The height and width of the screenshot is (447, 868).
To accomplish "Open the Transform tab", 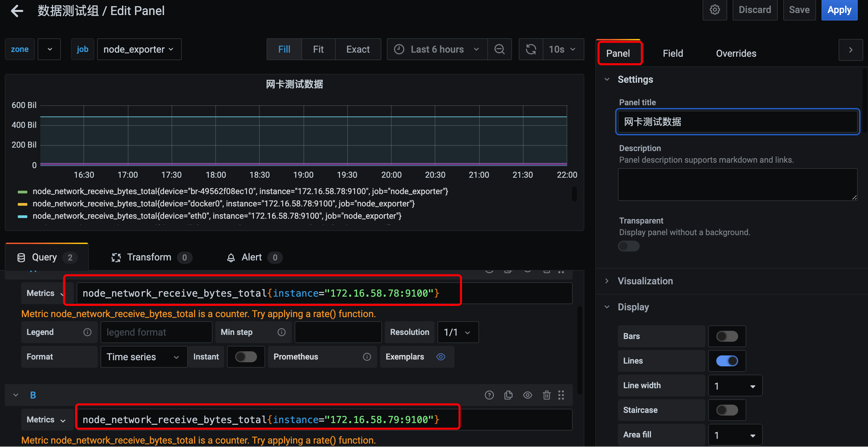I will click(152, 257).
